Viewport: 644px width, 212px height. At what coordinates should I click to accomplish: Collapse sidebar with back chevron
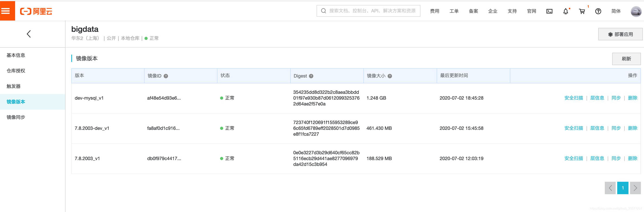[29, 34]
